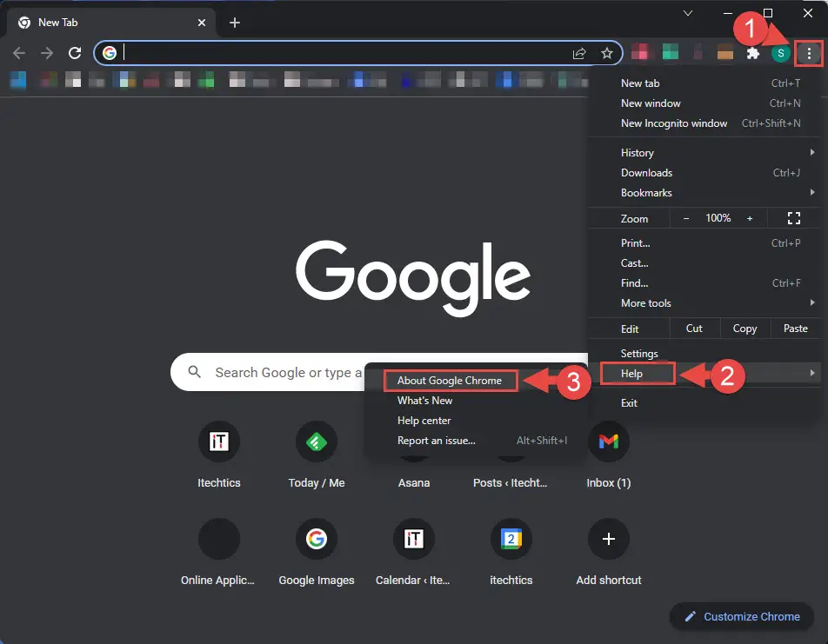Screen dimensions: 828x644
Task: Click the tab search chevron in title bar
Action: (x=687, y=13)
